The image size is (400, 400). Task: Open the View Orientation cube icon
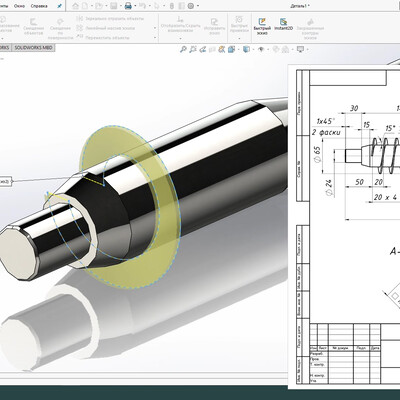[231, 49]
